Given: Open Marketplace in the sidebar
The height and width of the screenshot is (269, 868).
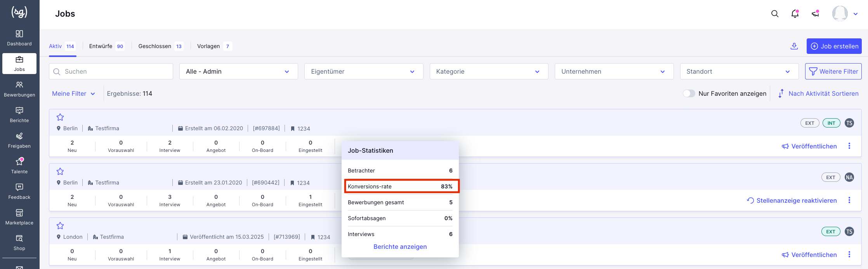Looking at the screenshot, I should tap(19, 217).
